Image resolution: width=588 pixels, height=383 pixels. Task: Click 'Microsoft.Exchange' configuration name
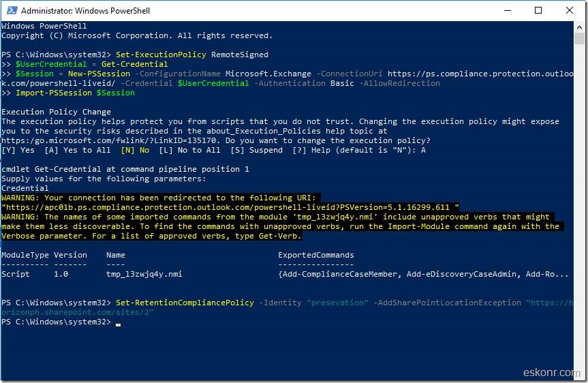tap(268, 74)
